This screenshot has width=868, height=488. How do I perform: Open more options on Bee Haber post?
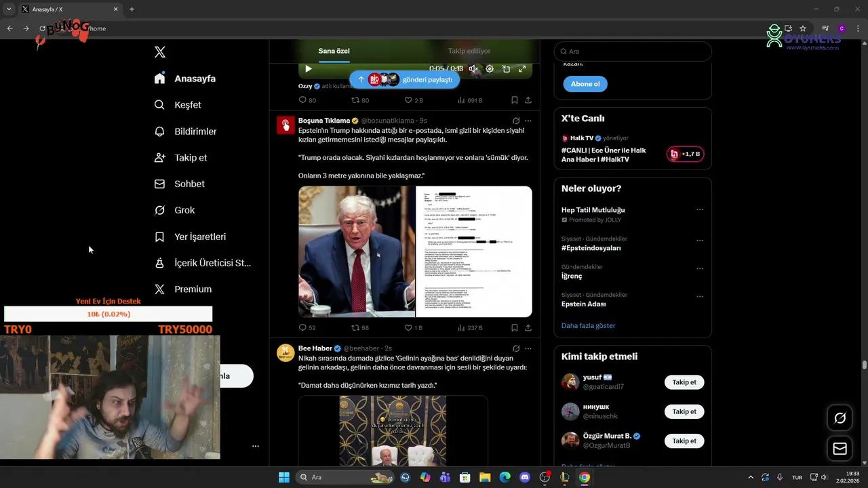point(528,348)
